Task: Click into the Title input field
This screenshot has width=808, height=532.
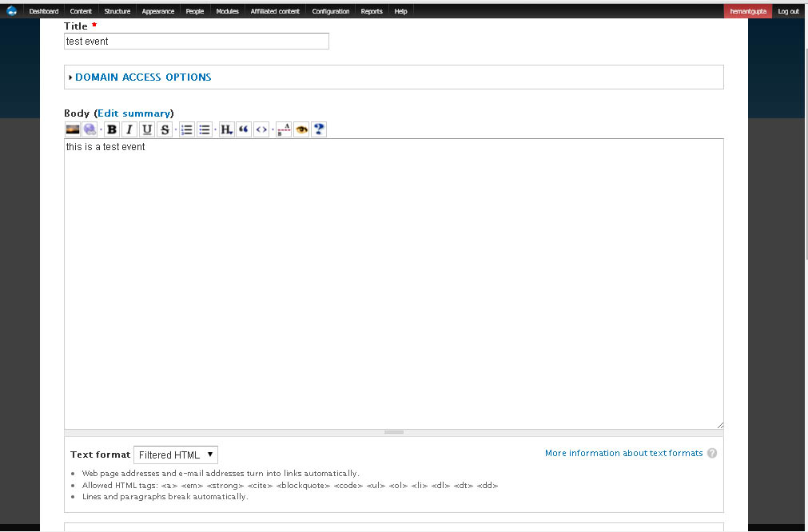Action: pyautogui.click(x=197, y=42)
